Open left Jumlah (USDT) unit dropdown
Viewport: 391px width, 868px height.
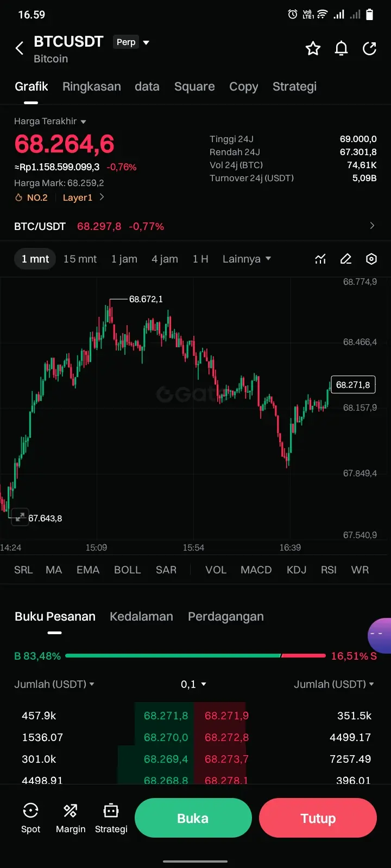pyautogui.click(x=54, y=685)
